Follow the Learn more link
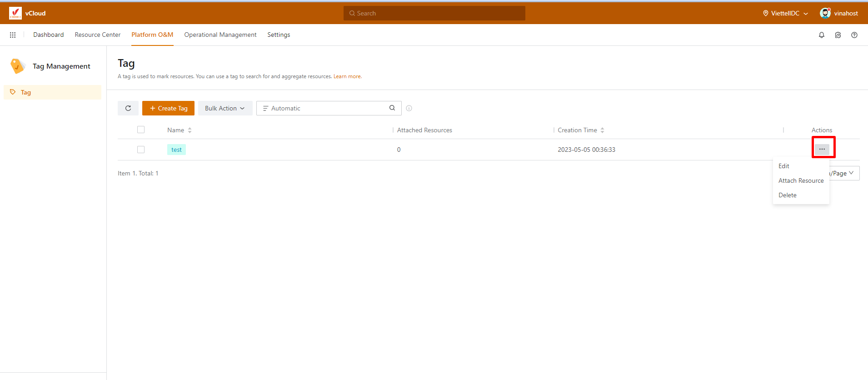The height and width of the screenshot is (380, 868). (x=347, y=76)
